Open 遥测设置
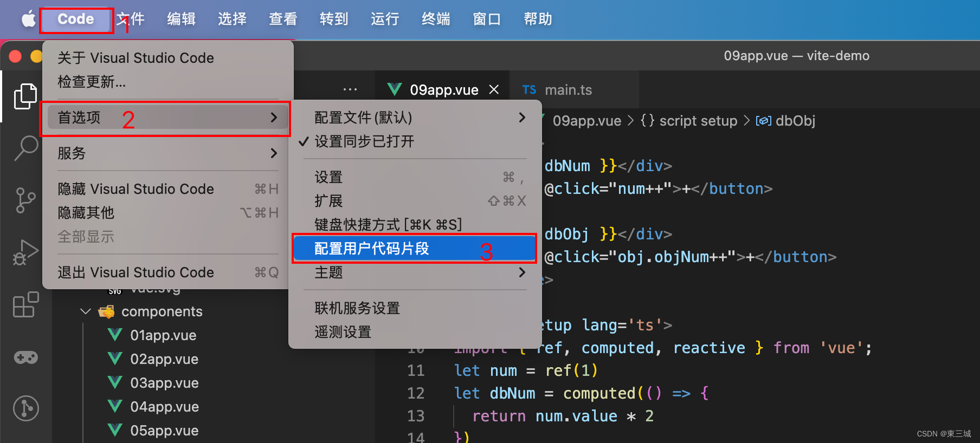Image resolution: width=980 pixels, height=443 pixels. pyautogui.click(x=415, y=332)
